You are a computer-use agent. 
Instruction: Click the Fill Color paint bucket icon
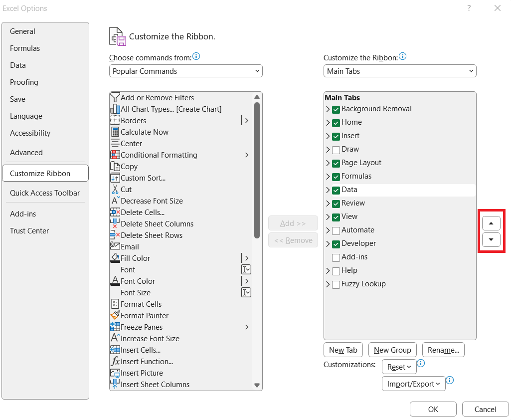[x=115, y=258]
